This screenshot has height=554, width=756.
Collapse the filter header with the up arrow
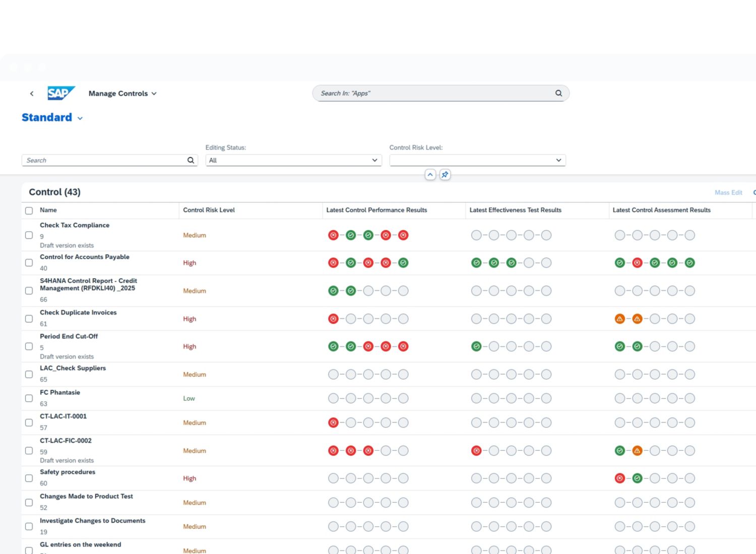point(430,175)
